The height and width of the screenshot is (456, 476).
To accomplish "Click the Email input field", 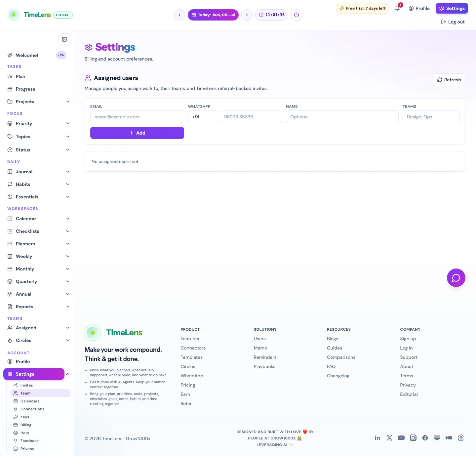I will 137,117.
